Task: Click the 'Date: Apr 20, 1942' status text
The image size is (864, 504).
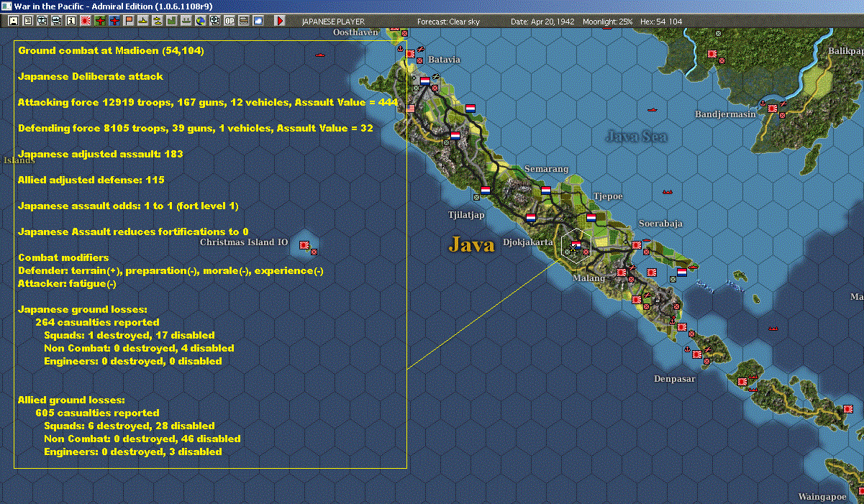Action: click(x=542, y=22)
